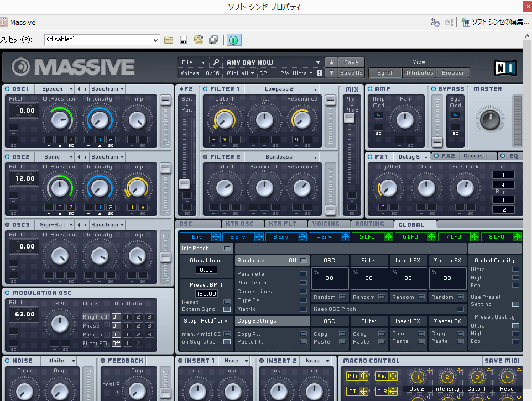This screenshot has height=401, width=532.
Task: Select the 1 Env move handle icon
Action: click(x=216, y=236)
